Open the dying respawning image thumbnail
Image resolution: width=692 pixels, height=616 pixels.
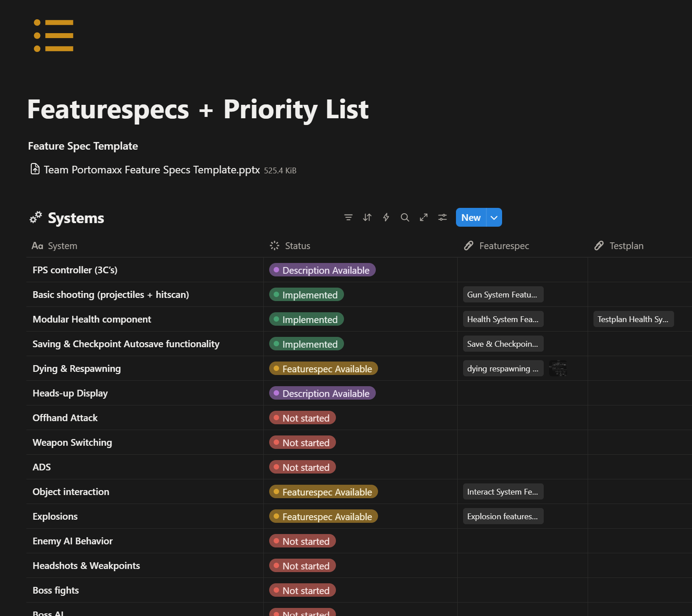pyautogui.click(x=558, y=368)
